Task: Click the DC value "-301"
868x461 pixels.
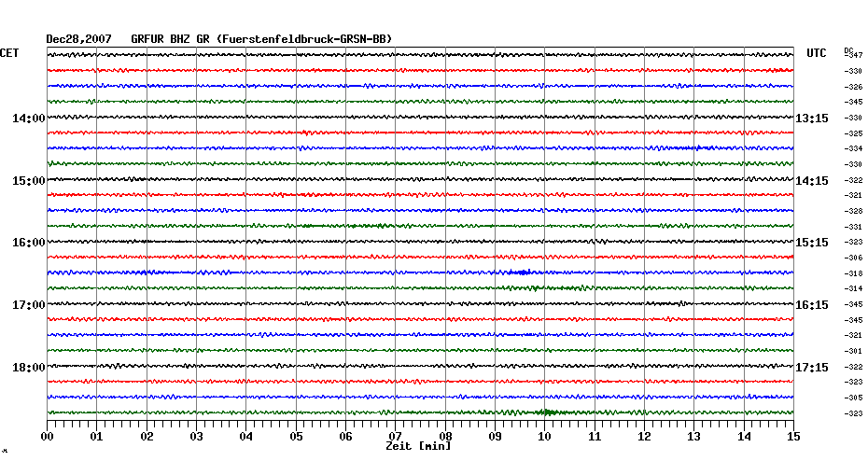Action: click(853, 351)
